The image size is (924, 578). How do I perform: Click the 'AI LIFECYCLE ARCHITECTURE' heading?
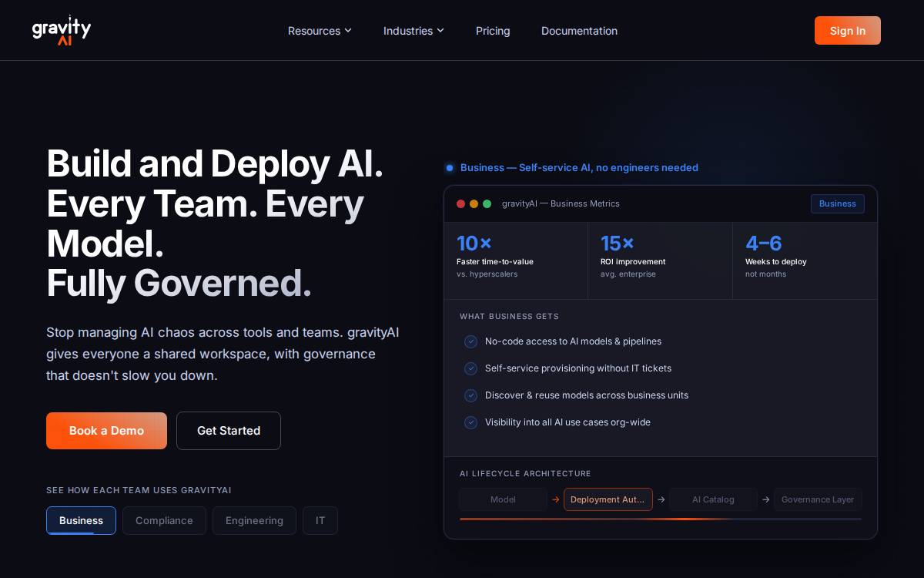pyautogui.click(x=525, y=473)
